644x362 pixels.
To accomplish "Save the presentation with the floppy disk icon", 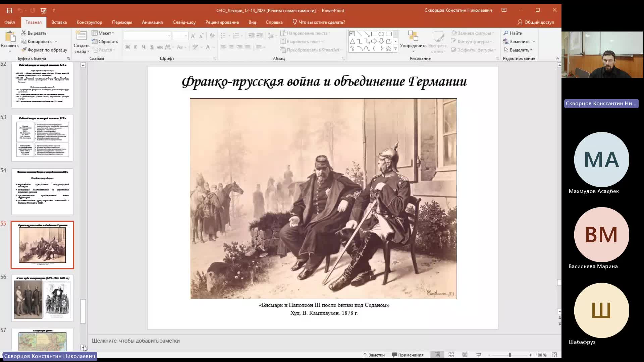I will (x=9, y=10).
